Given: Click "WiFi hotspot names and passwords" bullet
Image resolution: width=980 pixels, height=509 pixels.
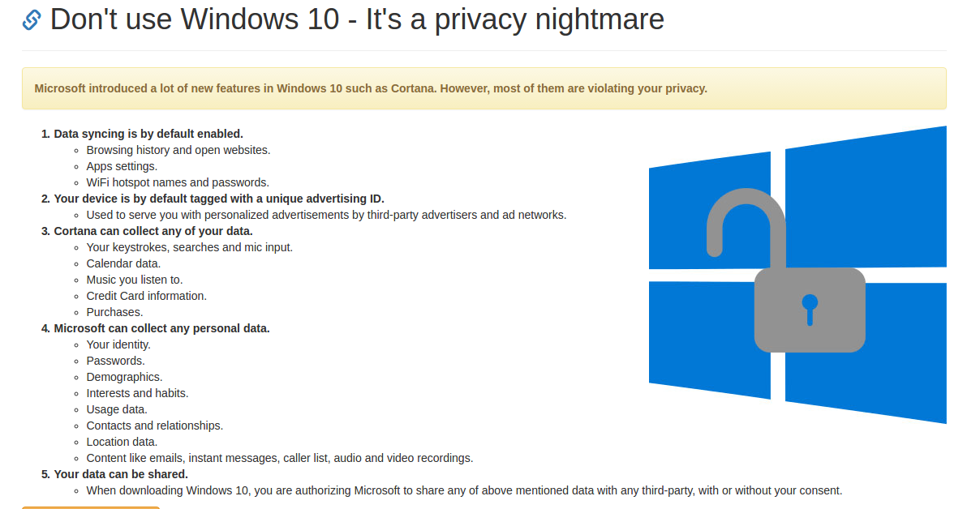Looking at the screenshot, I should (x=178, y=182).
